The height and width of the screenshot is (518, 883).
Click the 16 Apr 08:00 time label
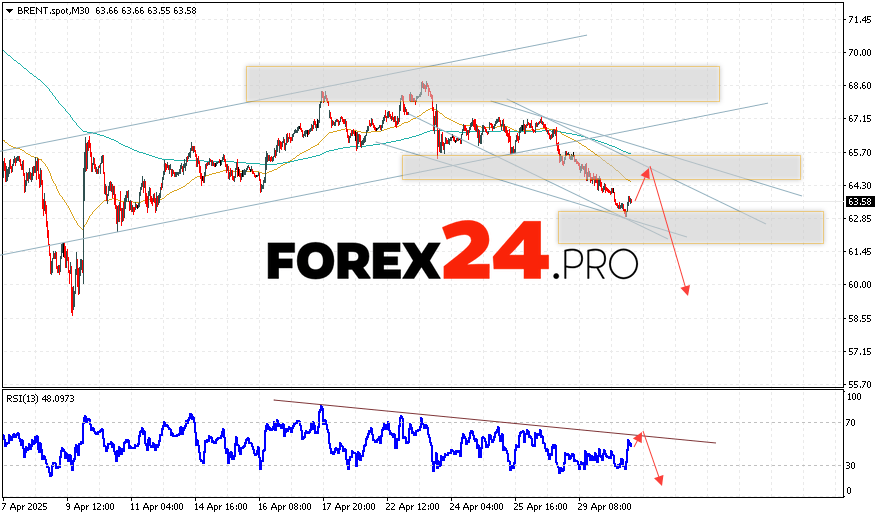pyautogui.click(x=284, y=506)
